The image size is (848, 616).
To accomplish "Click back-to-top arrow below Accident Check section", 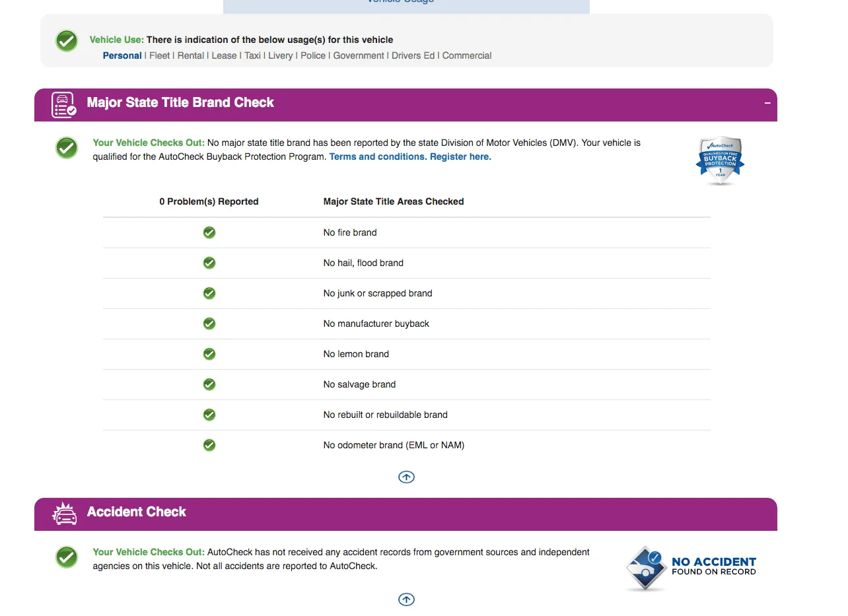I will pyautogui.click(x=406, y=599).
